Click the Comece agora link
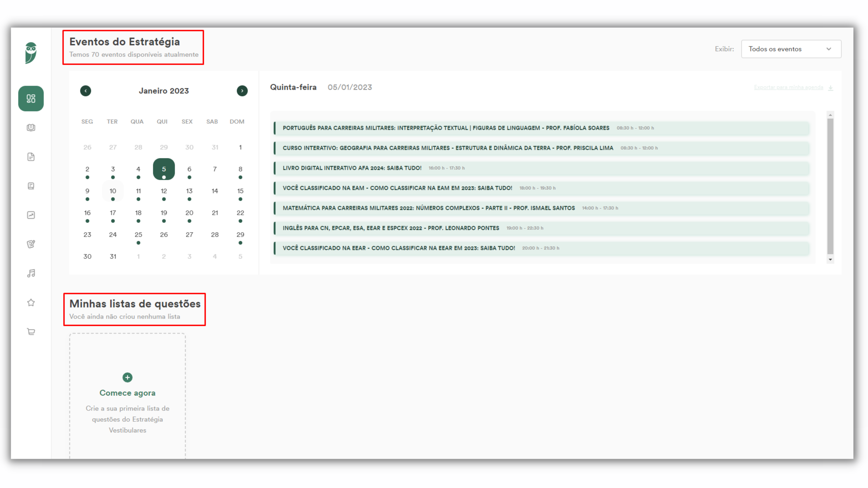The image size is (868, 488). coord(127,393)
